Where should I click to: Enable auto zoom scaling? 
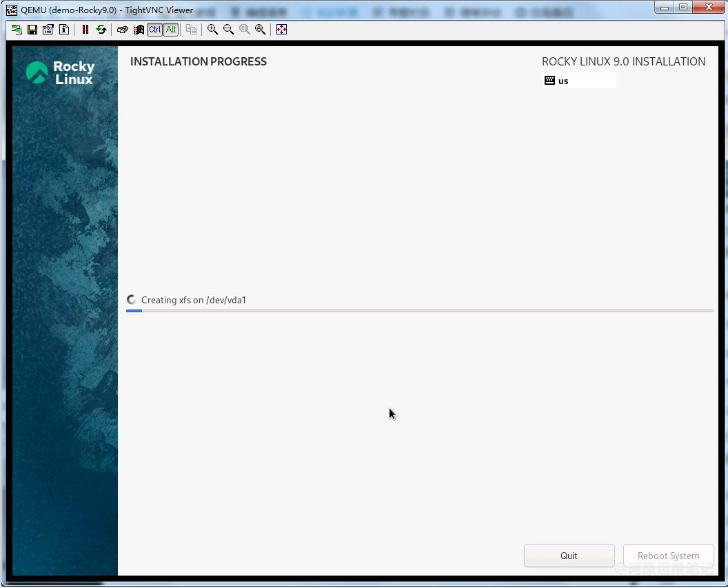coord(260,30)
